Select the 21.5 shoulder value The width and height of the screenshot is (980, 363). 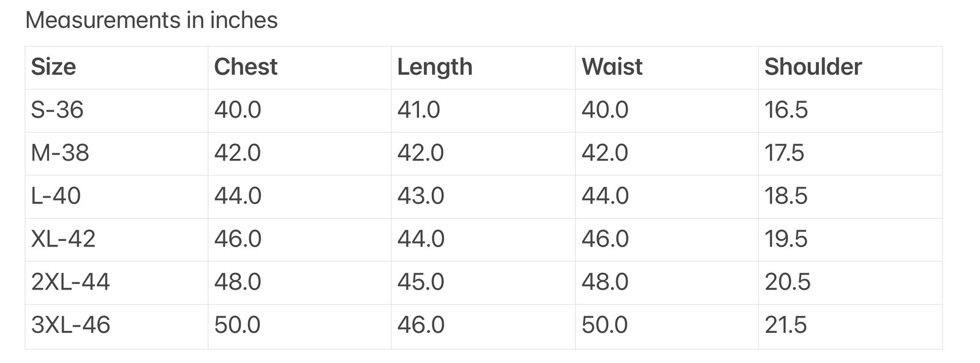point(786,324)
